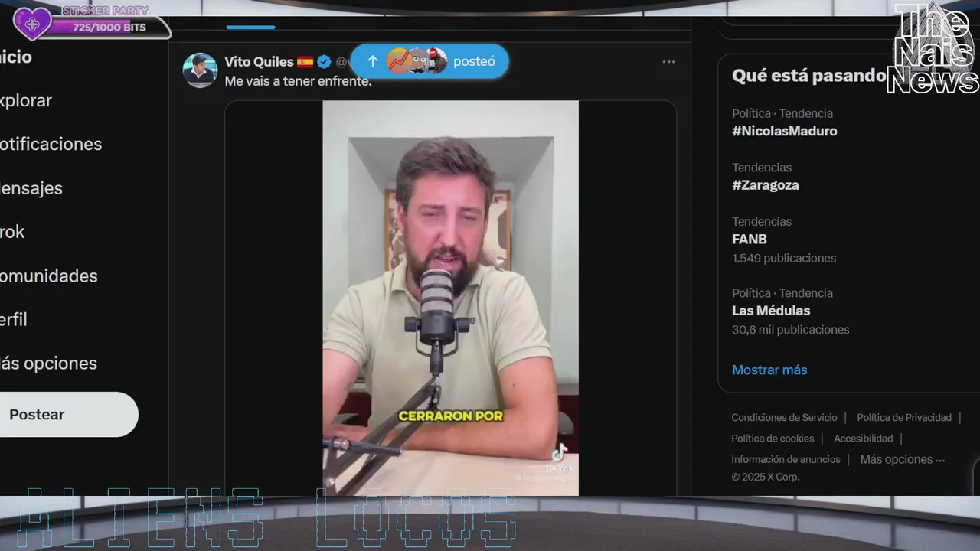
Task: Click the 'Me vais a tener enfrente.' post text
Action: tap(298, 81)
